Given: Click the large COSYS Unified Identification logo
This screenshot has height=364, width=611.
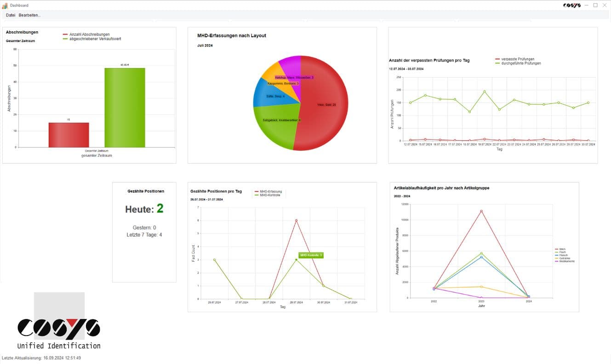Looking at the screenshot, I should tap(59, 321).
